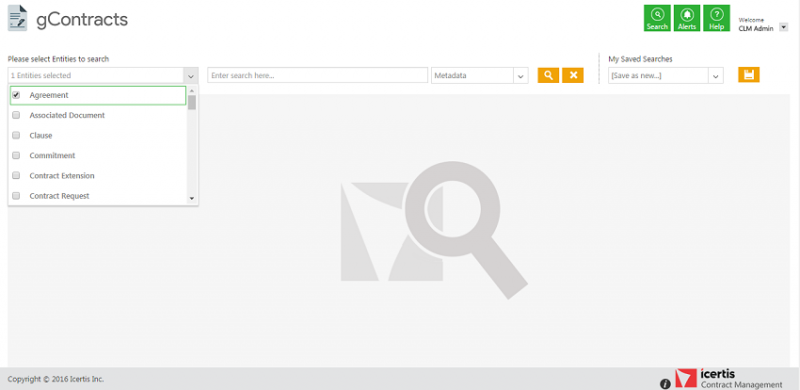Open the CLM Admin user menu arrow

coord(784,28)
